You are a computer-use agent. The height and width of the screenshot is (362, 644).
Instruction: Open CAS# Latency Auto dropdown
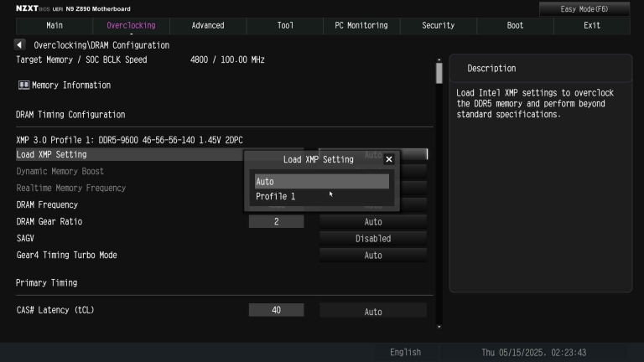[373, 311]
